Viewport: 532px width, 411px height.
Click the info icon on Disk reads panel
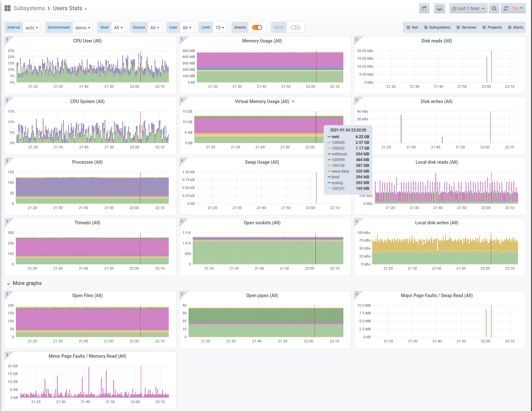click(x=357, y=39)
